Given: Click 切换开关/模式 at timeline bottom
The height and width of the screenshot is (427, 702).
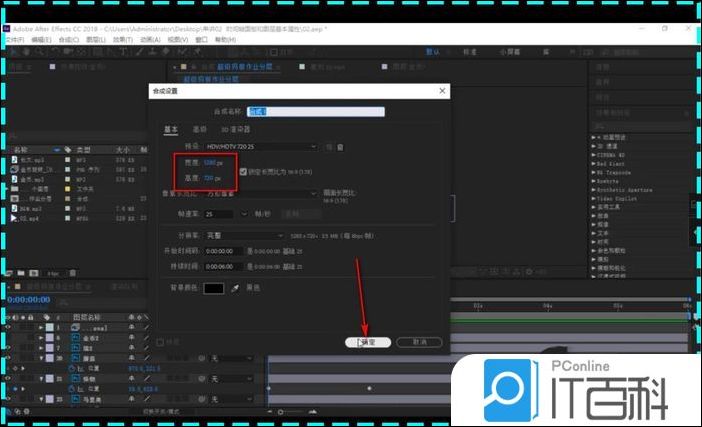Looking at the screenshot, I should [161, 411].
